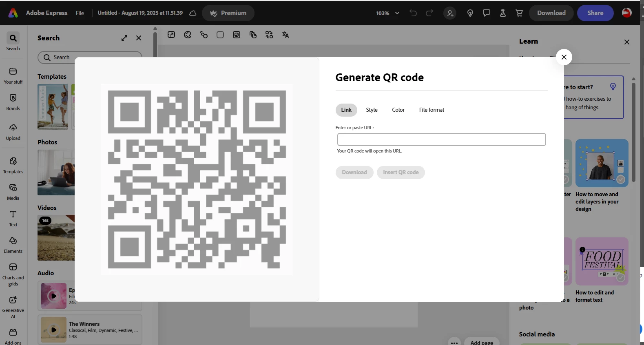Expand the Search panel
Viewport: 644px width, 345px height.
[x=124, y=38]
